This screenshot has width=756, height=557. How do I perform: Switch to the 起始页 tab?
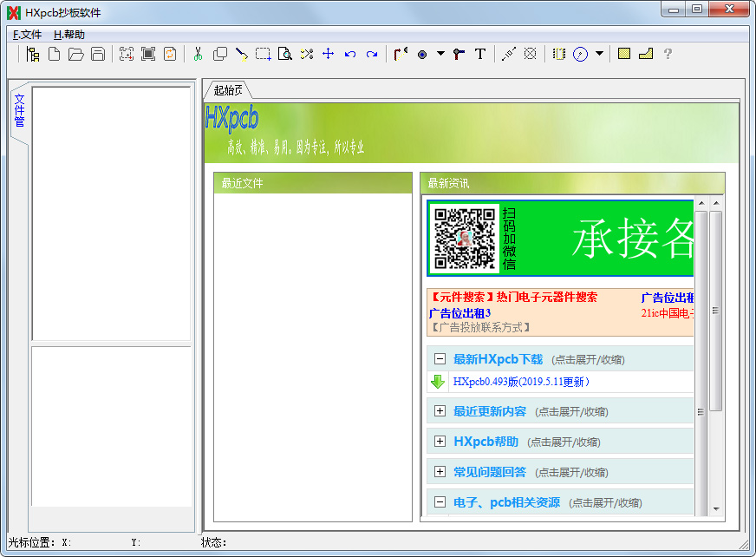click(x=227, y=88)
